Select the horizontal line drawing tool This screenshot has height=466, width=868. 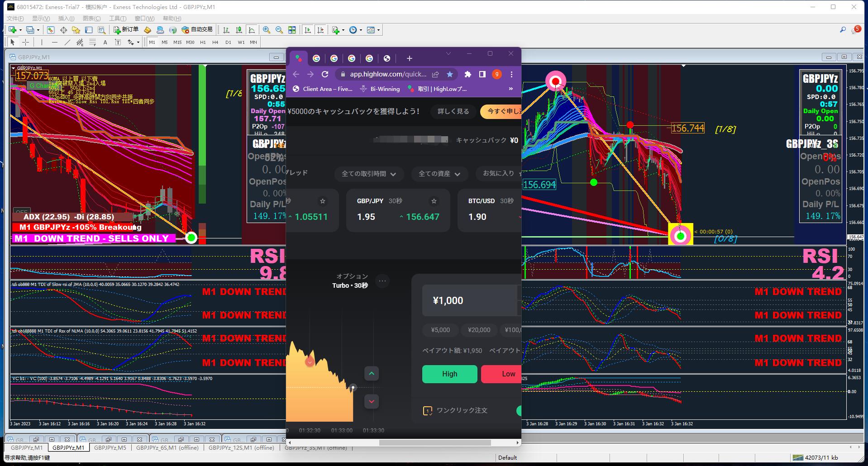click(55, 42)
